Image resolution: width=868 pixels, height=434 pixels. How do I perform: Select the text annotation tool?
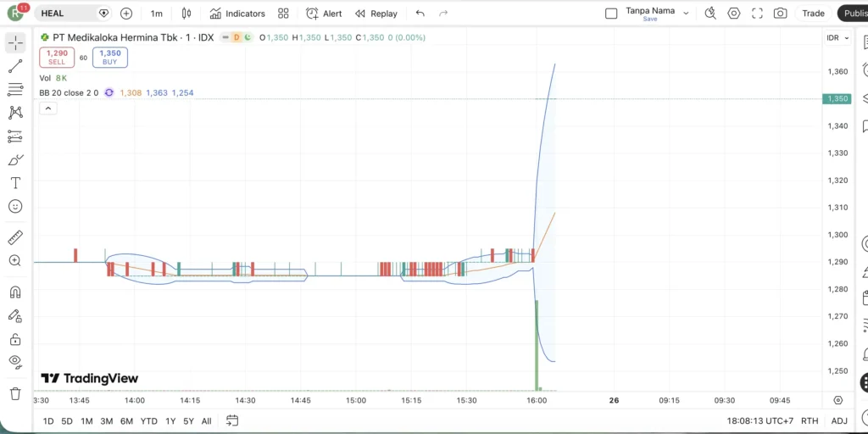point(15,182)
